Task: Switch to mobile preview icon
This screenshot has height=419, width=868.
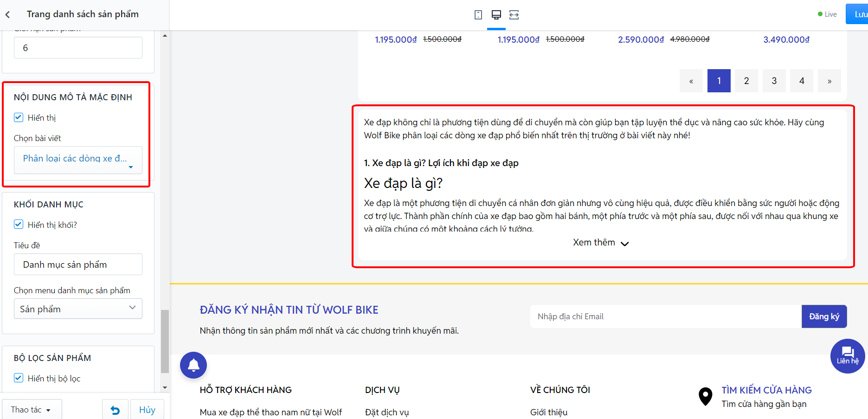Action: tap(478, 15)
